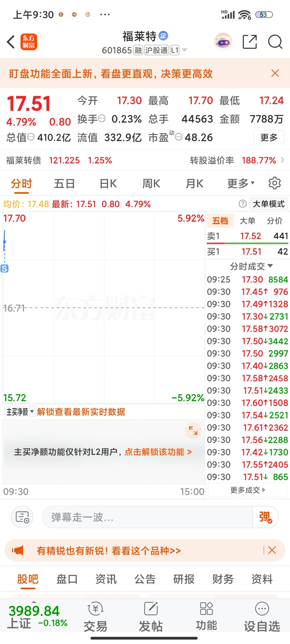The height and width of the screenshot is (644, 290).
Task: Tap the 09:25 17.30 8584 trade row
Action: click(248, 279)
